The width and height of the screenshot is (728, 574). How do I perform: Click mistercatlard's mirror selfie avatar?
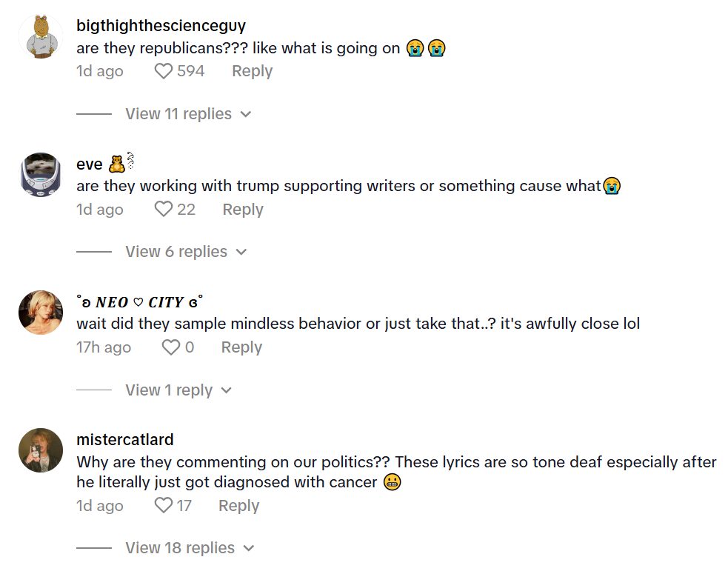pos(40,450)
